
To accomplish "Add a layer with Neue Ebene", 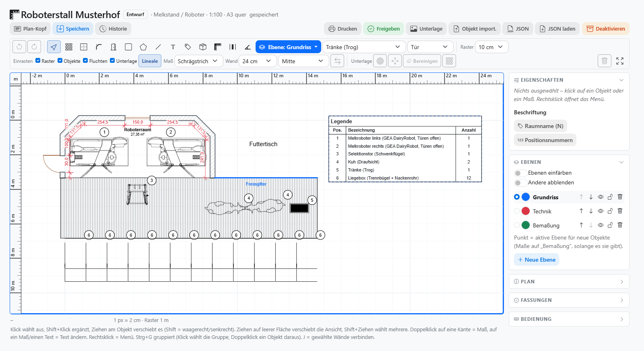I will click(537, 260).
